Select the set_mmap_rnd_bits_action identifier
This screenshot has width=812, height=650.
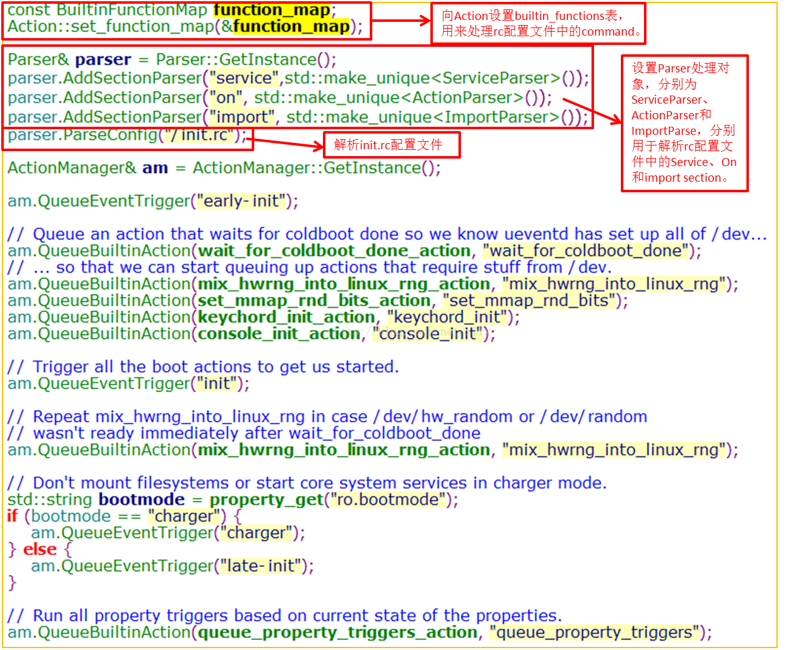(314, 301)
